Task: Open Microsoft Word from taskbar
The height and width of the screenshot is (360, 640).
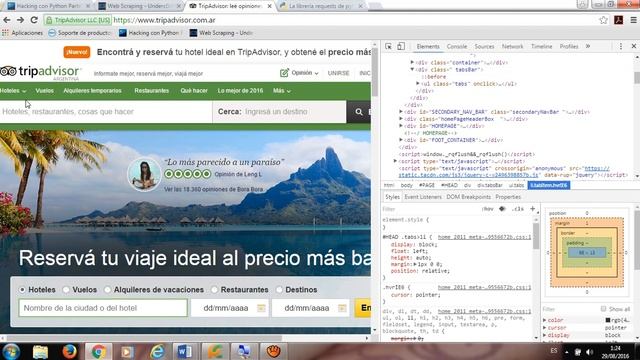Action: coord(184,351)
